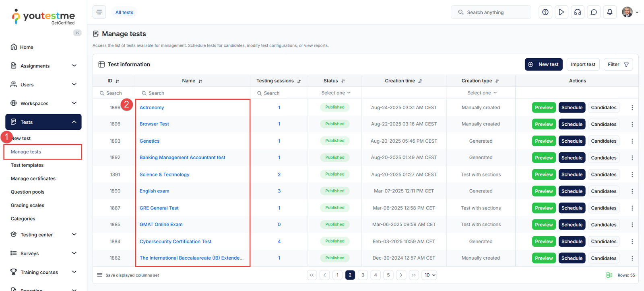Open Test templates in sidebar
This screenshot has width=644, height=291.
tap(27, 165)
